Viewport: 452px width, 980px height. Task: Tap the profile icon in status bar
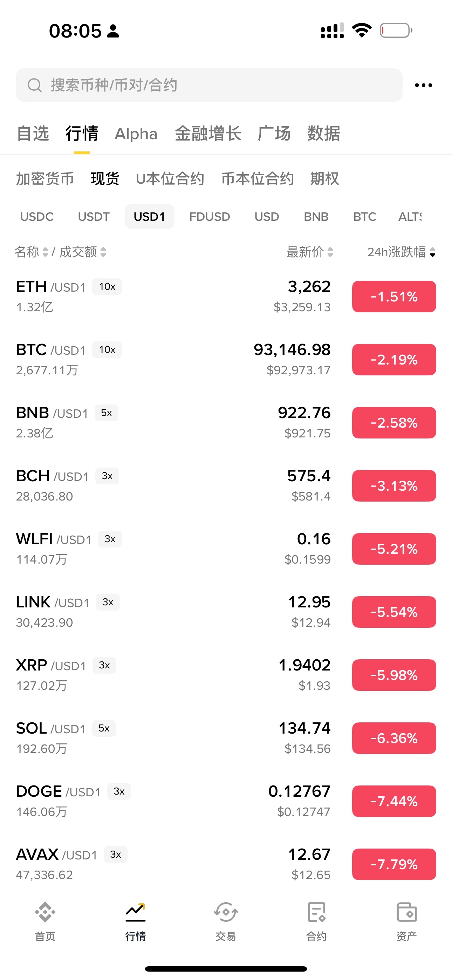[113, 31]
